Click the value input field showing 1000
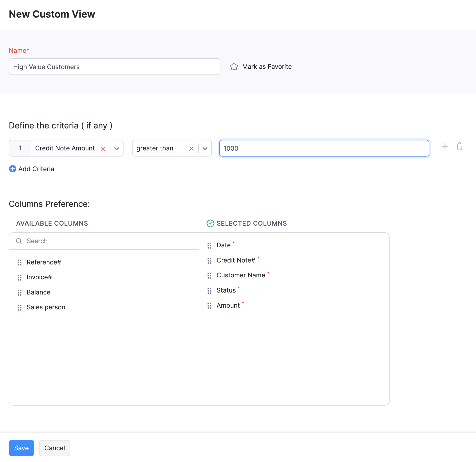Viewport: 476px width, 462px height. click(324, 148)
